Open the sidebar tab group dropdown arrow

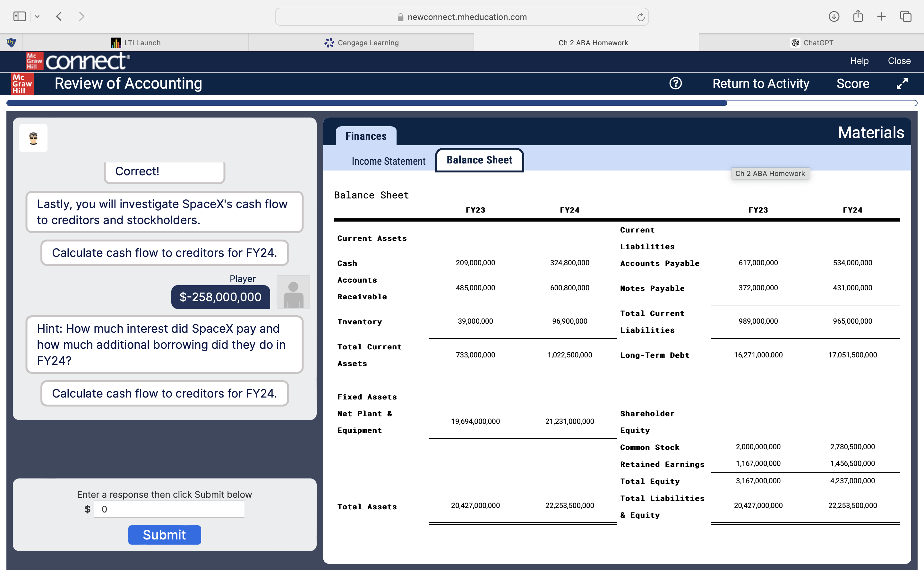tap(37, 16)
